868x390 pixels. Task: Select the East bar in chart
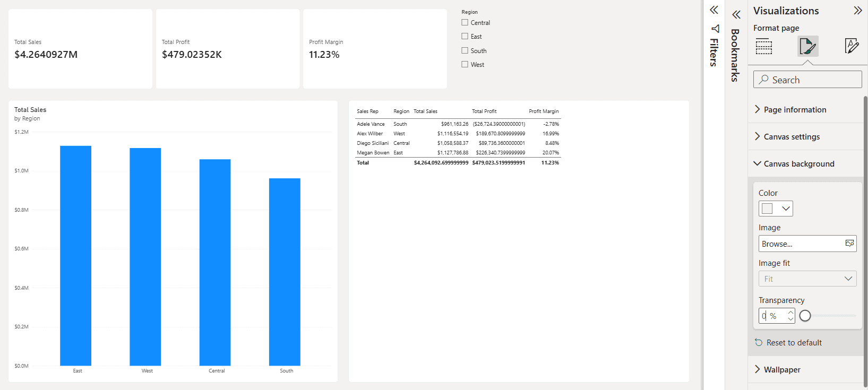(x=75, y=256)
